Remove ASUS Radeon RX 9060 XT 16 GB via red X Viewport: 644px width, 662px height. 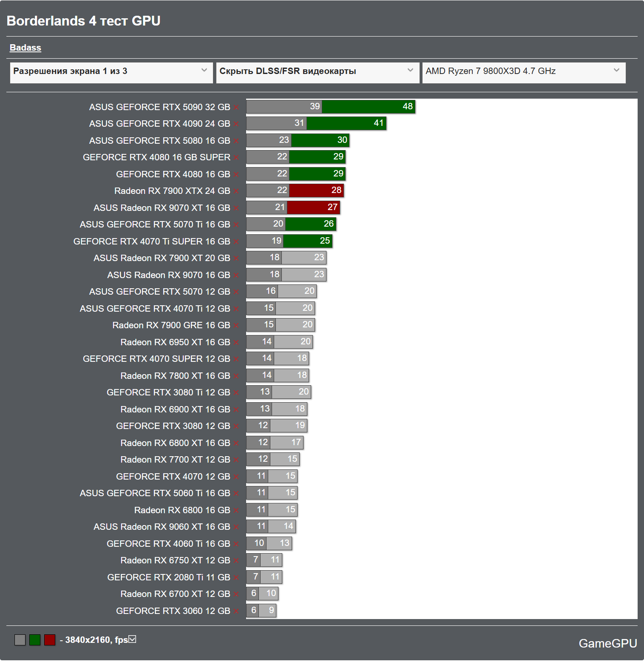click(x=236, y=527)
